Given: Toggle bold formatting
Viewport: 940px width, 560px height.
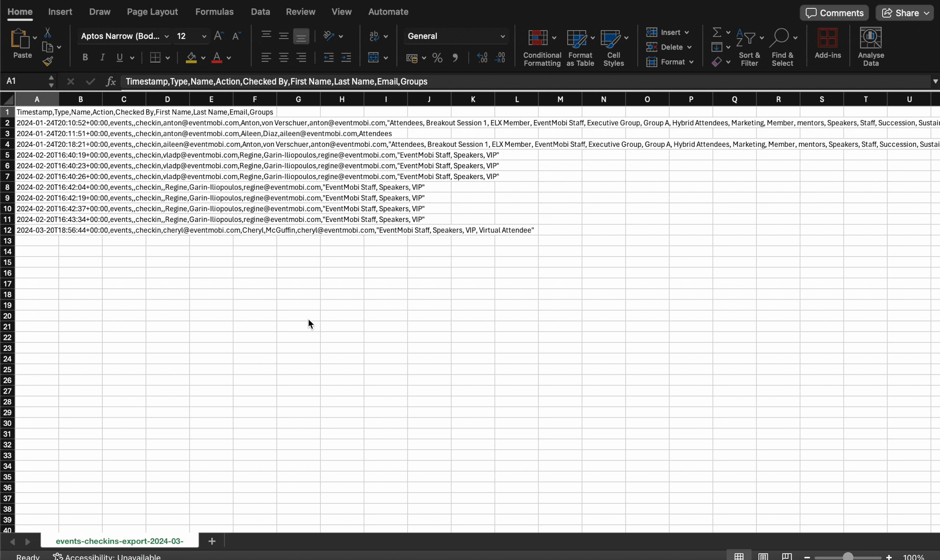Looking at the screenshot, I should point(85,57).
